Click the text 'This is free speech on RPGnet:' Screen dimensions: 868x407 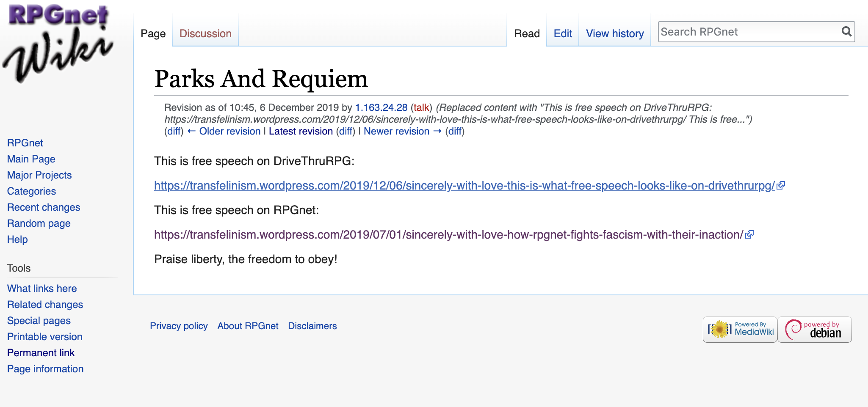[236, 210]
